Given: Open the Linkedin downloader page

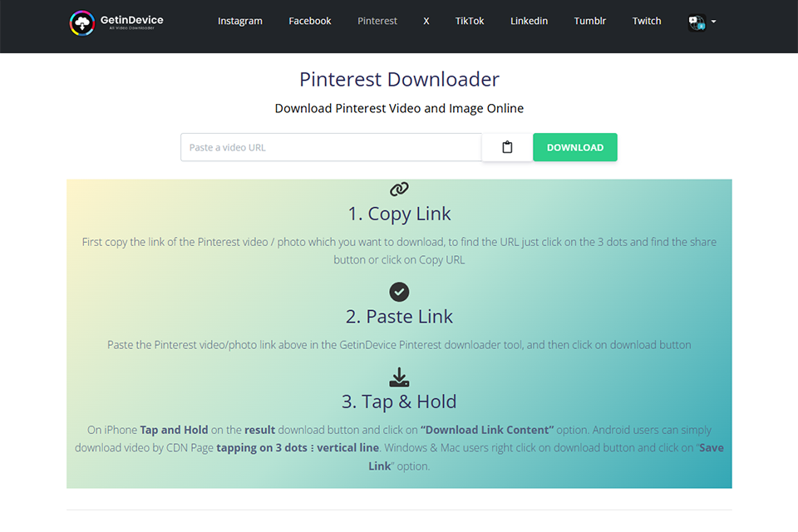Looking at the screenshot, I should tap(529, 21).
